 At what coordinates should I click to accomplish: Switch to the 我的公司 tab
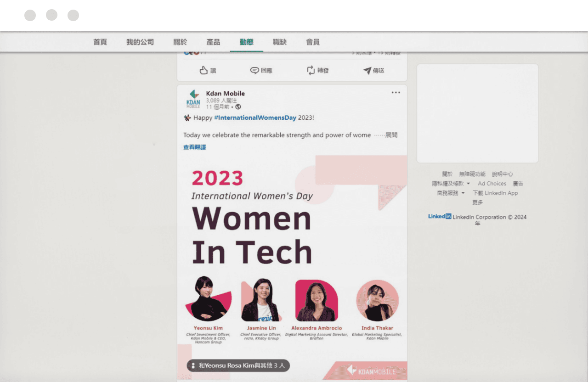(x=140, y=42)
